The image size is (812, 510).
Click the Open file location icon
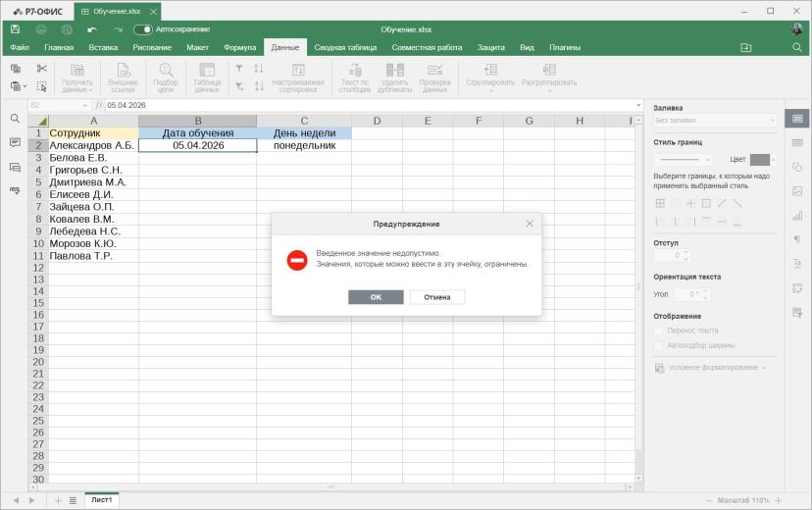point(745,48)
